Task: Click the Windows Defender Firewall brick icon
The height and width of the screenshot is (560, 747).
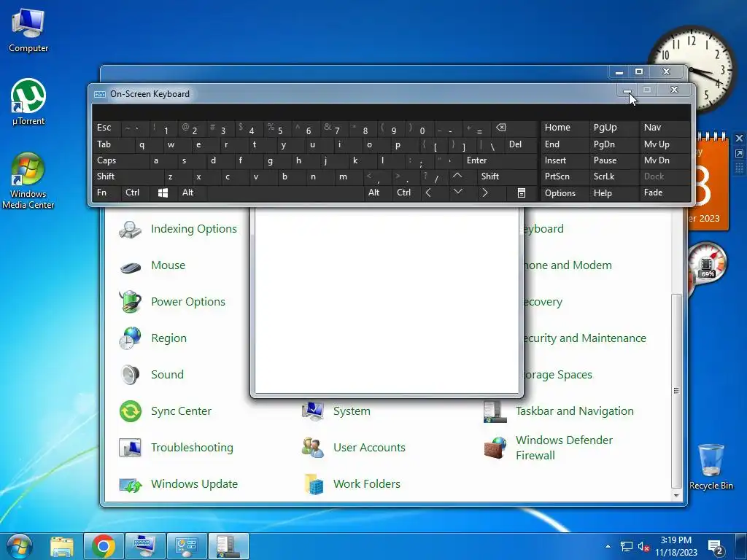Action: (495, 448)
